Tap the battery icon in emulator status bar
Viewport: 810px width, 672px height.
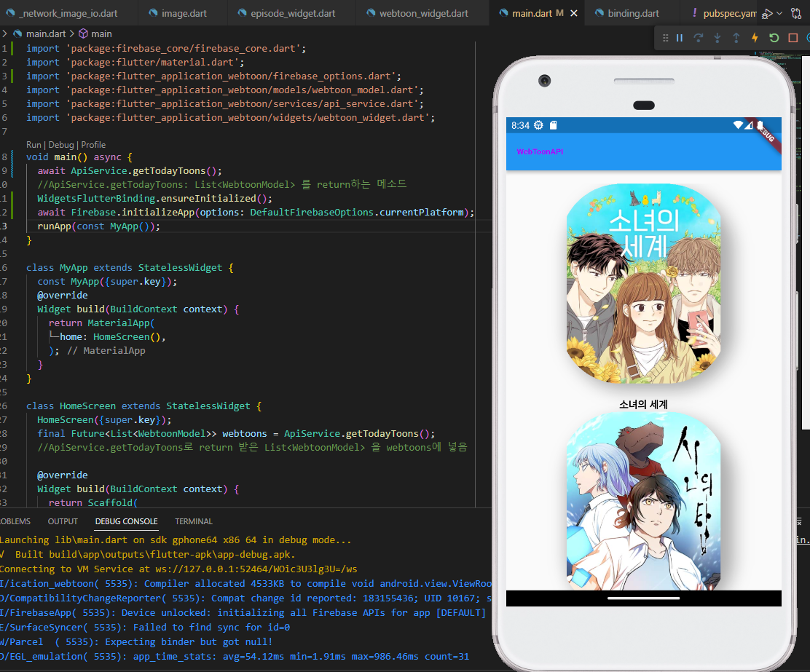click(760, 125)
